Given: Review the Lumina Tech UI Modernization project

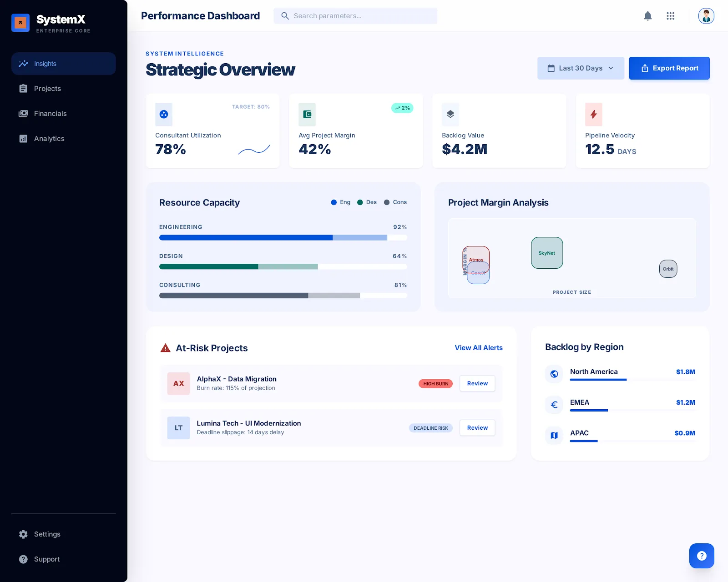Looking at the screenshot, I should (x=477, y=428).
